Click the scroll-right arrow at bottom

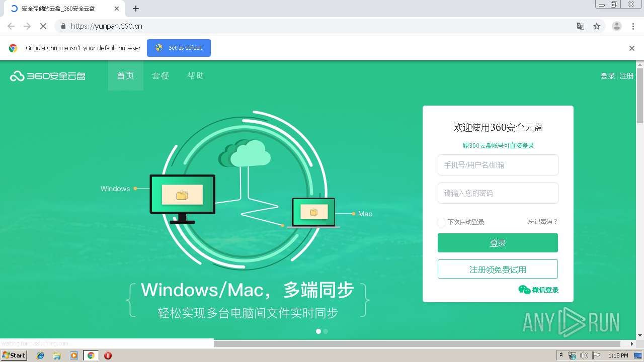pyautogui.click(x=632, y=344)
